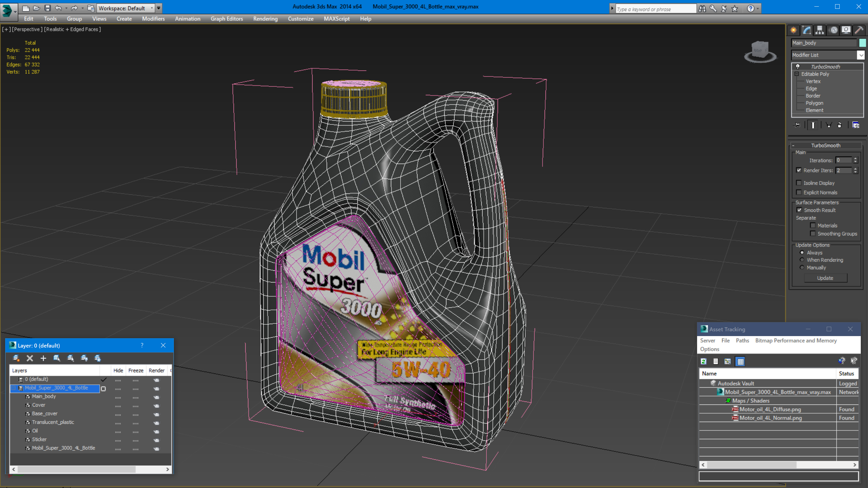Open Paths menu in Asset Tracking
Screen dimensions: 868x488
[x=742, y=341]
